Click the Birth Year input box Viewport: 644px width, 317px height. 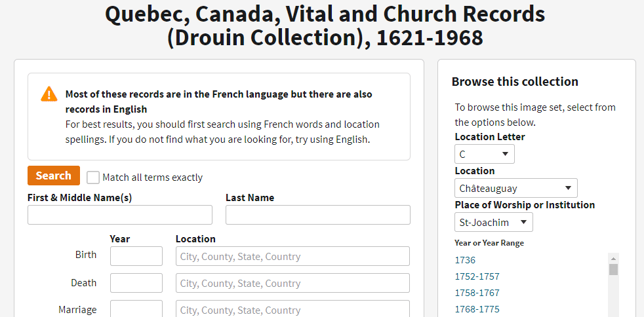136,256
